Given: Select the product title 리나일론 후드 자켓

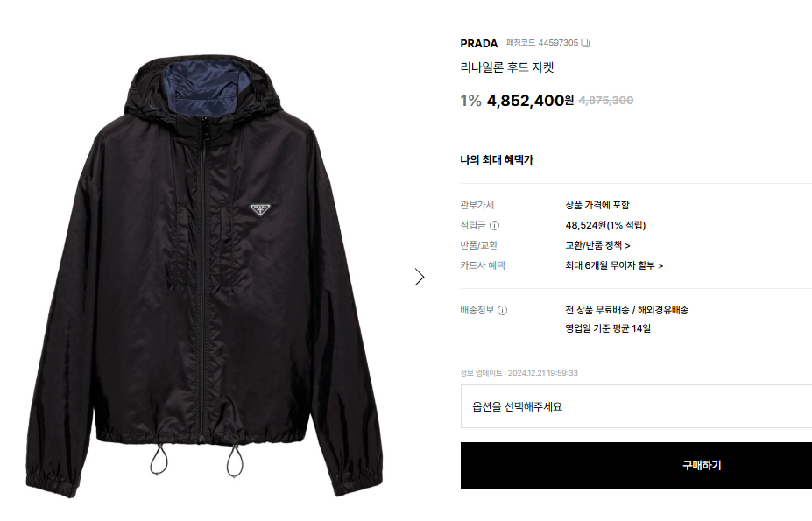Looking at the screenshot, I should [507, 67].
